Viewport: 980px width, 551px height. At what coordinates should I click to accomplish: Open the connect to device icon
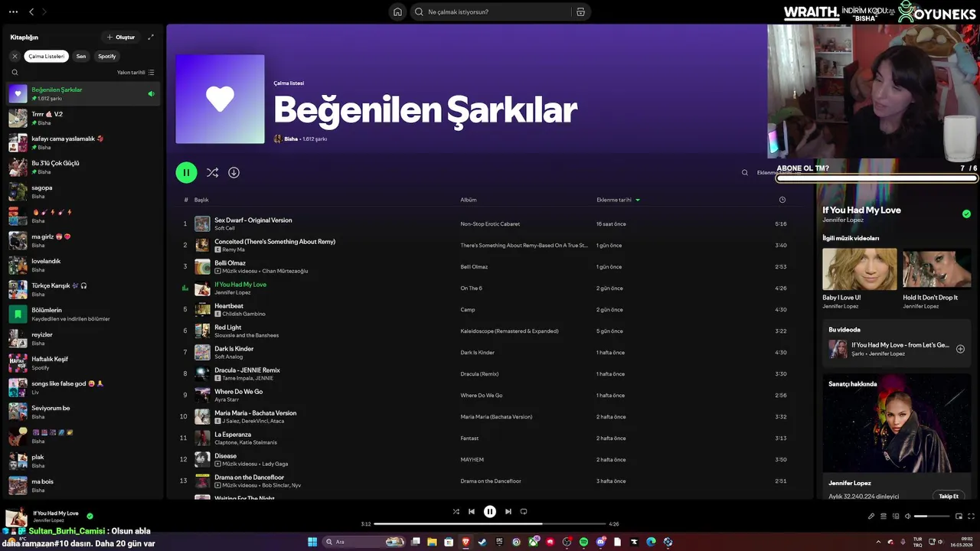(896, 517)
